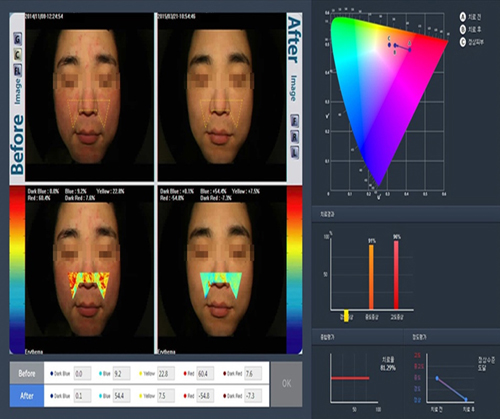Screen dimensions: 500x419
Task: Select the R view icon on After panel
Action: tap(294, 137)
